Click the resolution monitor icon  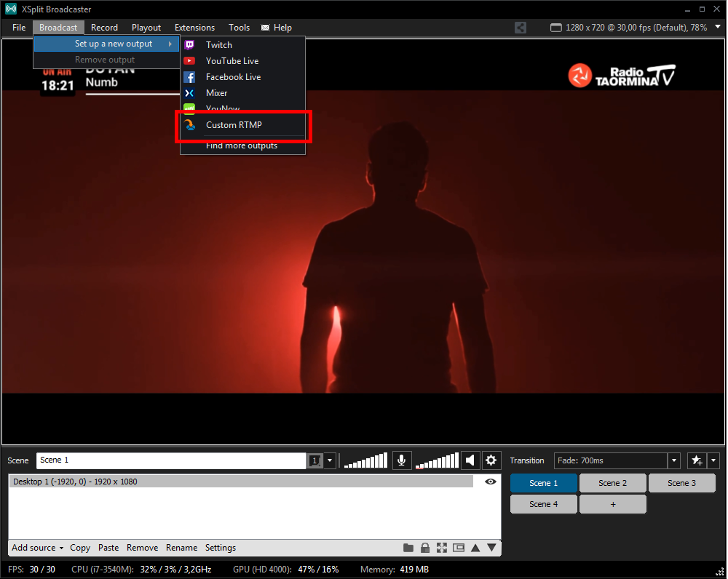coord(555,28)
